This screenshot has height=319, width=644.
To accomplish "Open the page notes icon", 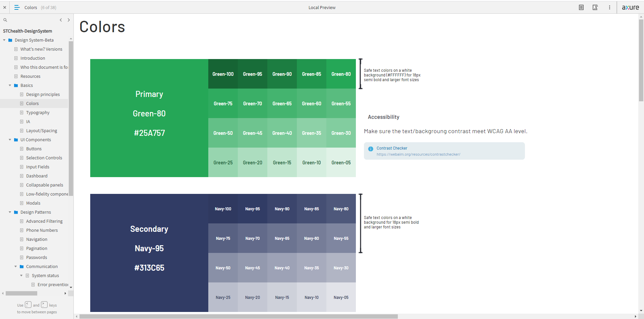I will (581, 7).
